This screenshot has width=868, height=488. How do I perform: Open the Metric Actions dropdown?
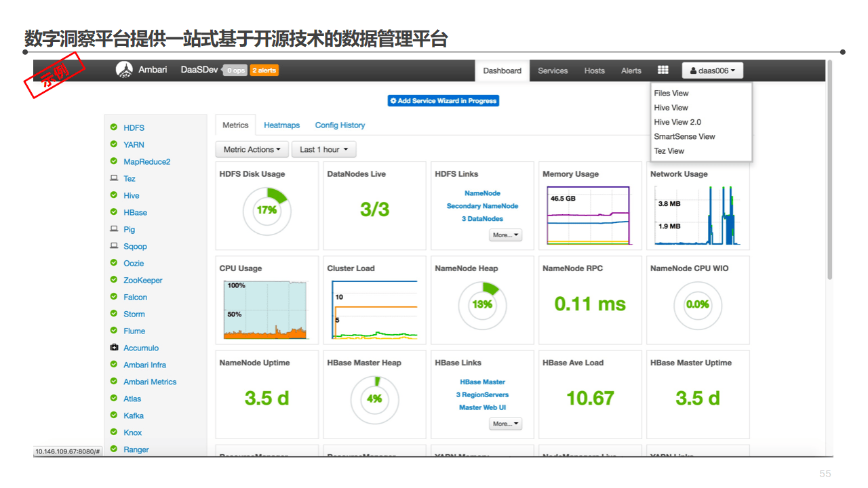click(252, 150)
